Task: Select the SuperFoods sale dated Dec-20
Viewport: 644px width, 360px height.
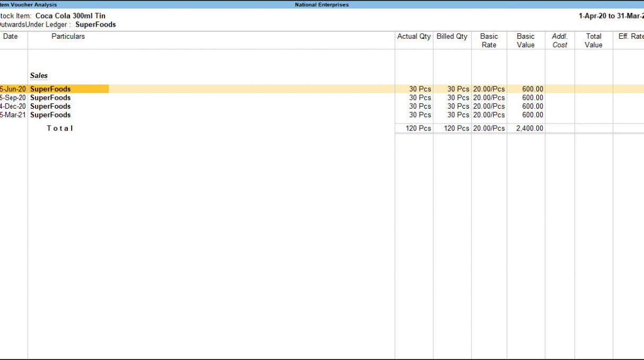Action: [50, 106]
